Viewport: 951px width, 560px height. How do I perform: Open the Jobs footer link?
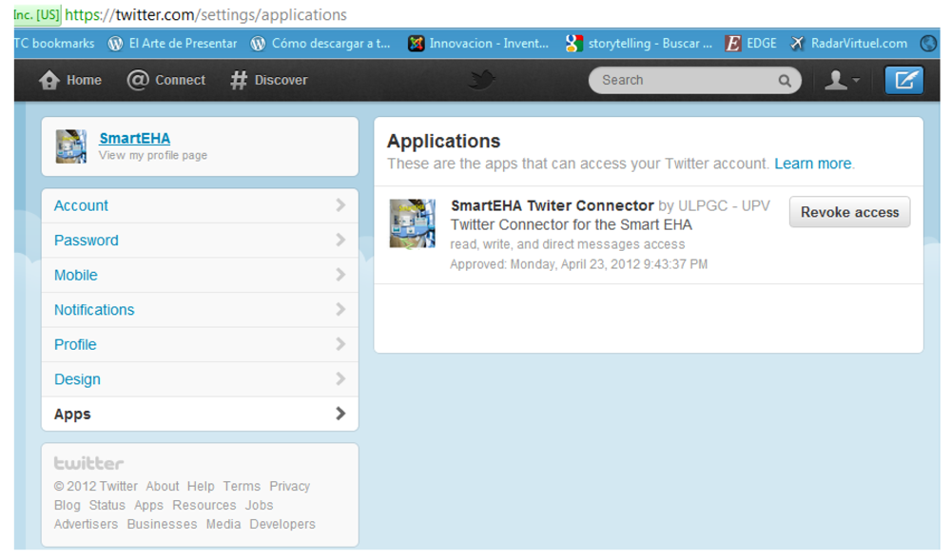coord(259,505)
